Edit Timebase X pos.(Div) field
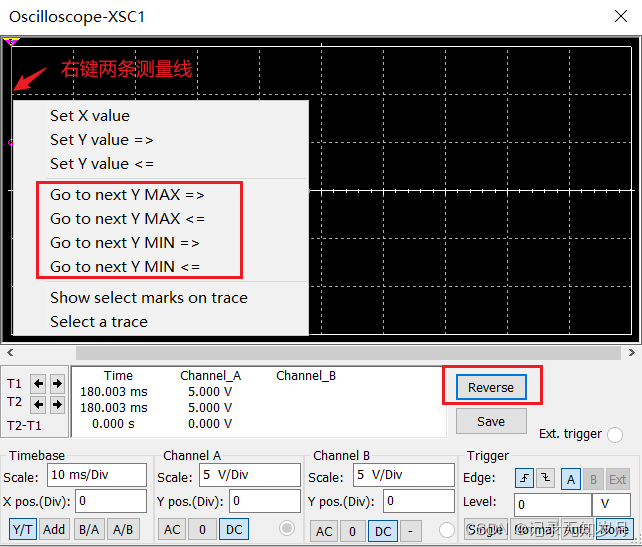Screen dimensions: 642x547 pos(111,501)
